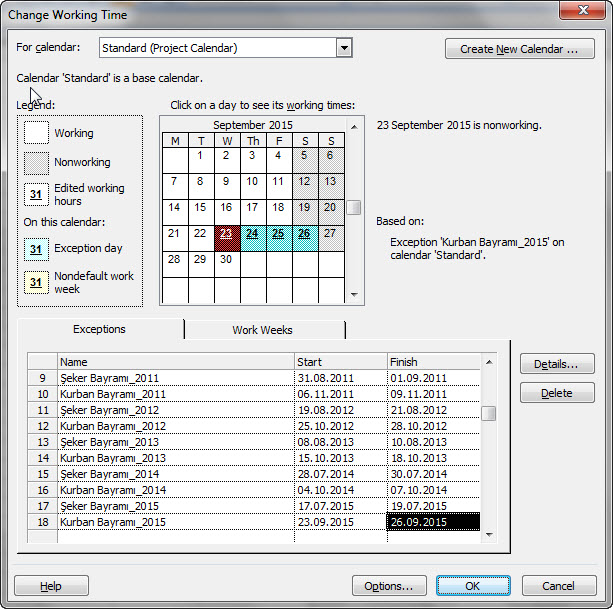Cancel the Change Working Time dialog
Viewport: 613px width, 609px height.
(557, 586)
